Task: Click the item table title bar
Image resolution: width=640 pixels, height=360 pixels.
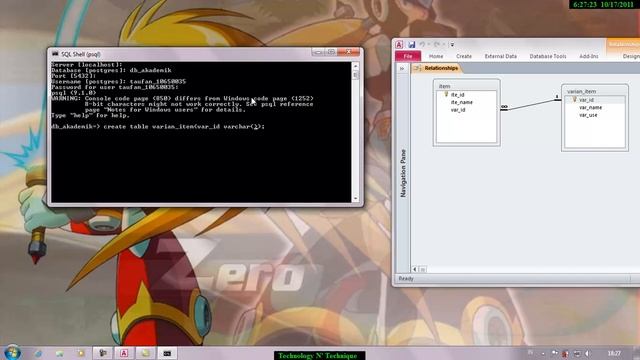Action: click(466, 86)
